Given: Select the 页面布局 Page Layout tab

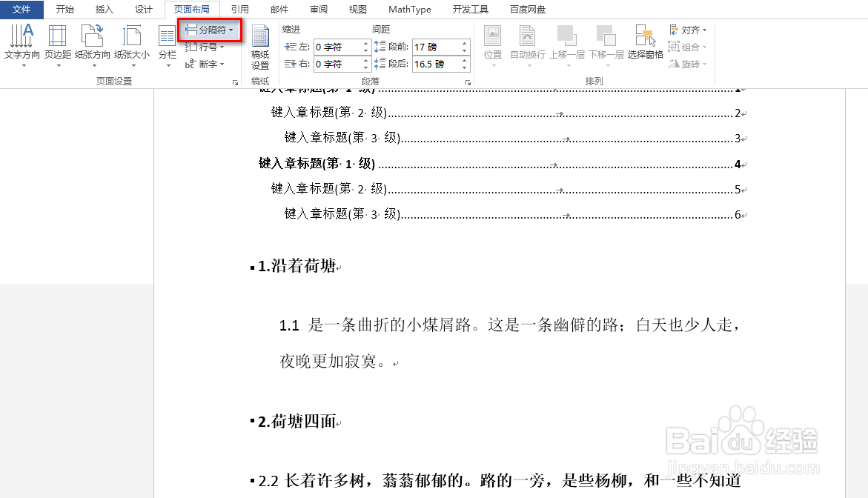Looking at the screenshot, I should pyautogui.click(x=192, y=10).
